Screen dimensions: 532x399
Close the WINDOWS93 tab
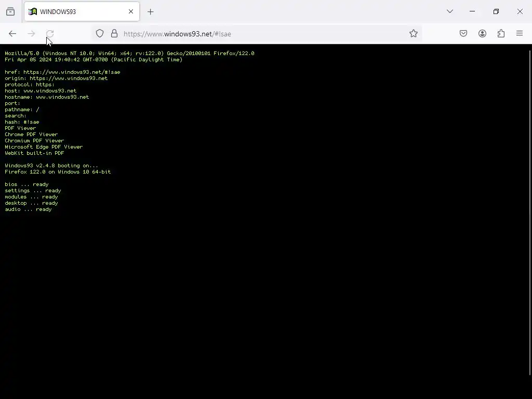tap(131, 11)
